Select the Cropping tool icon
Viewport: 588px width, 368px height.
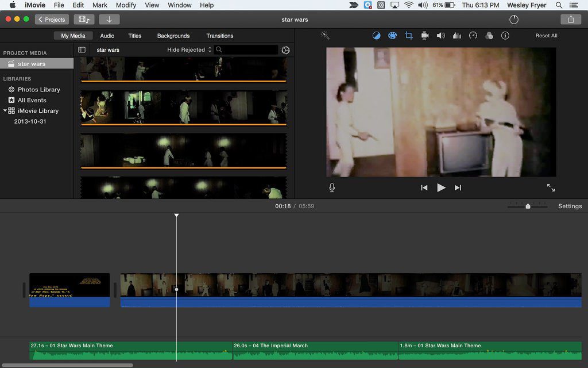point(409,36)
